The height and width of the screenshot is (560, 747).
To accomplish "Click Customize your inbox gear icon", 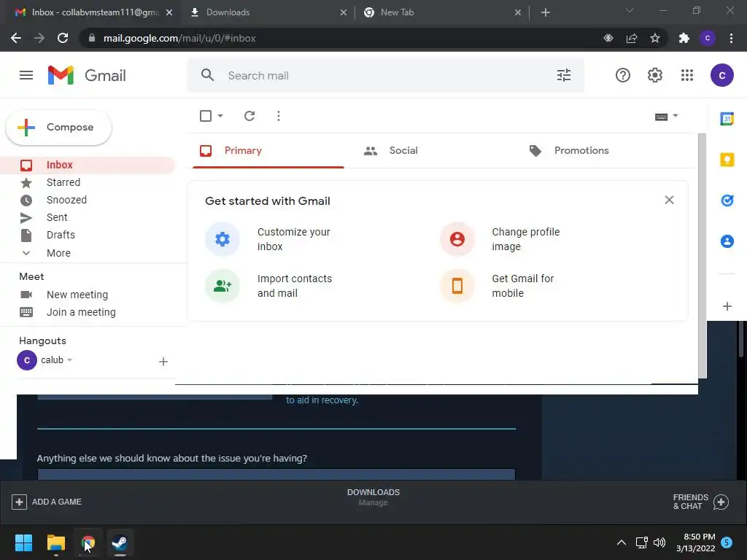I will point(222,239).
